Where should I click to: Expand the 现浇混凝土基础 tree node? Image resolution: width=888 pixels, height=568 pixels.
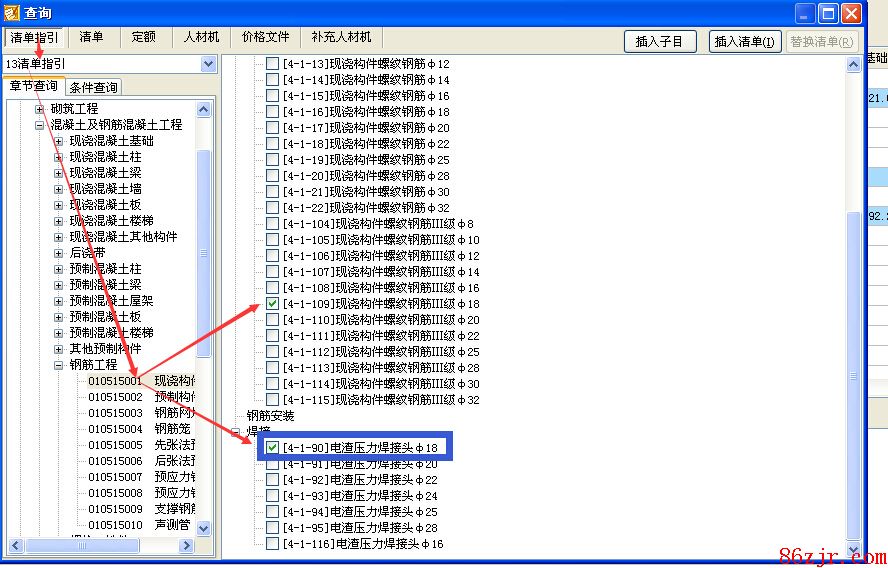[59, 141]
